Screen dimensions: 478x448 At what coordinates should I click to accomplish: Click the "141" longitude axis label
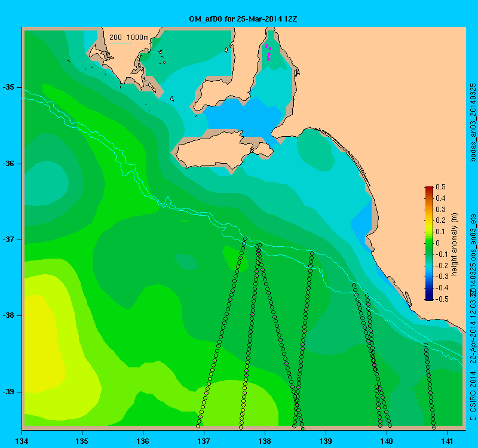(448, 441)
